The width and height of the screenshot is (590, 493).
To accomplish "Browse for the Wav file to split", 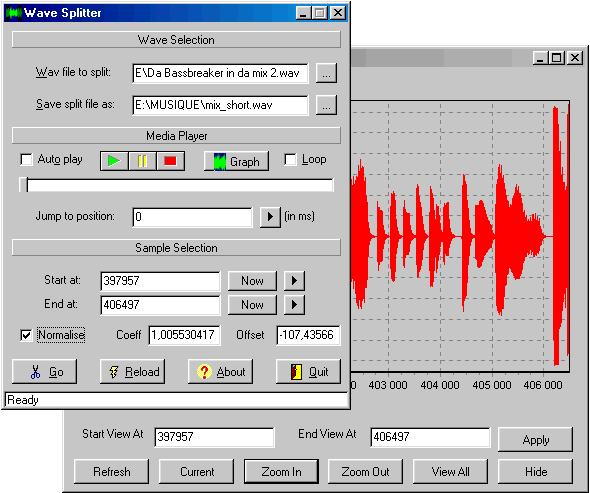I will (326, 73).
